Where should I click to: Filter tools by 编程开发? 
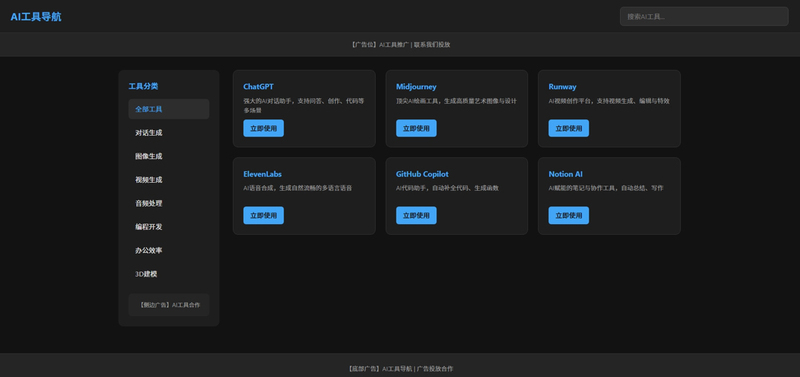click(x=169, y=227)
